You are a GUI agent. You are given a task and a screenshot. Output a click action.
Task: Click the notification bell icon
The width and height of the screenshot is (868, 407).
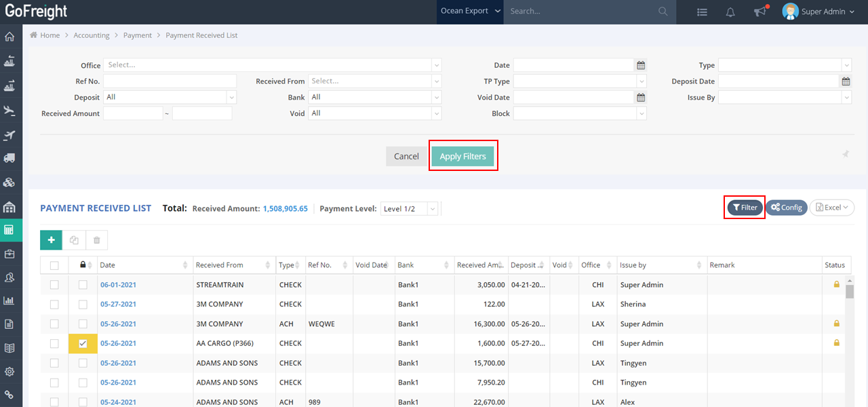(730, 12)
